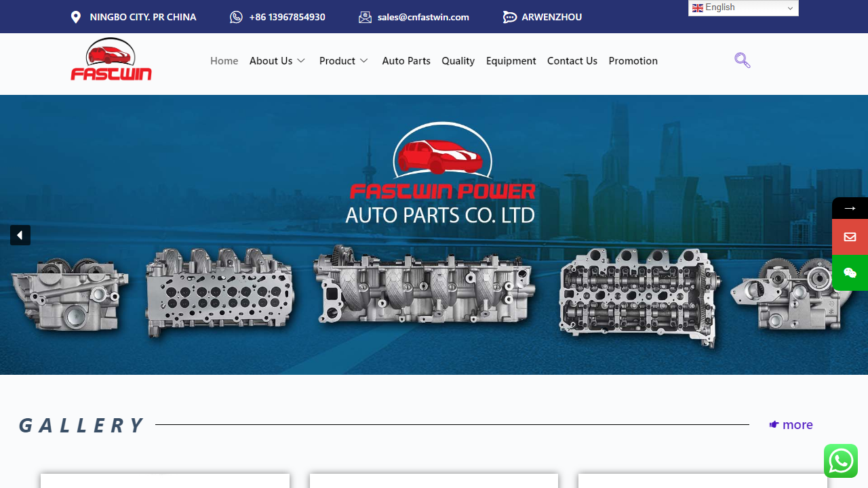The width and height of the screenshot is (868, 488).
Task: Click the WhatsApp phone icon in top bar
Action: click(236, 17)
